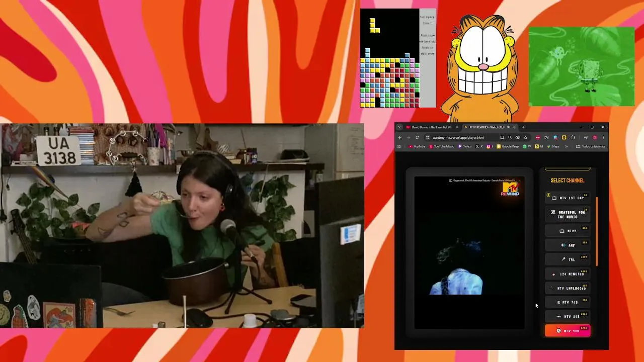Click the Suggested track text above video

[483, 180]
